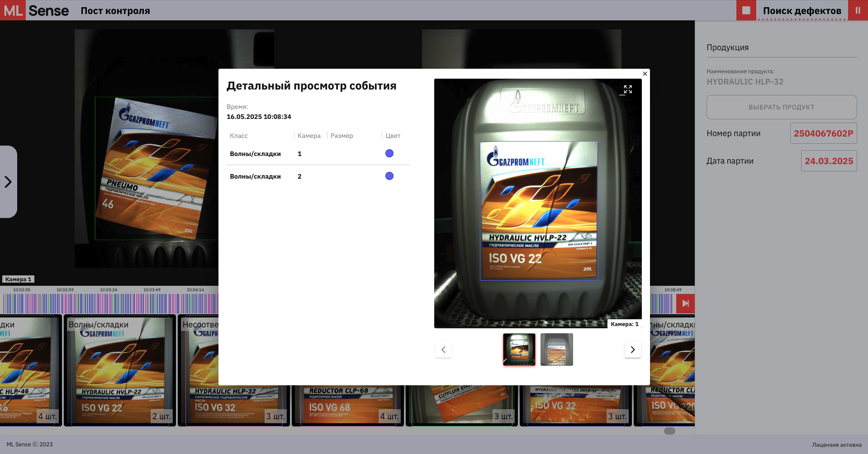Click the batch date field 24.03.2025
This screenshot has height=454, width=868.
click(829, 161)
